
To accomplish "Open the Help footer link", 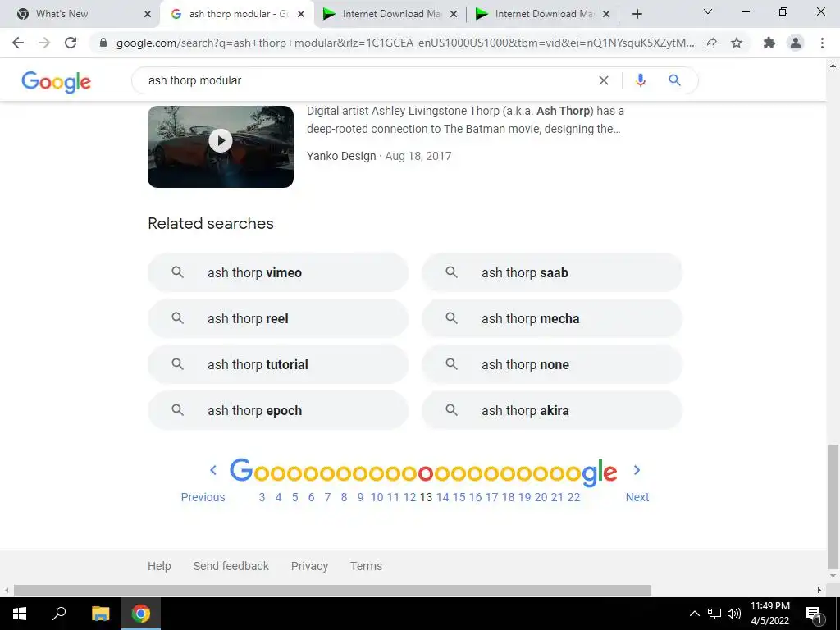I will coord(159,566).
